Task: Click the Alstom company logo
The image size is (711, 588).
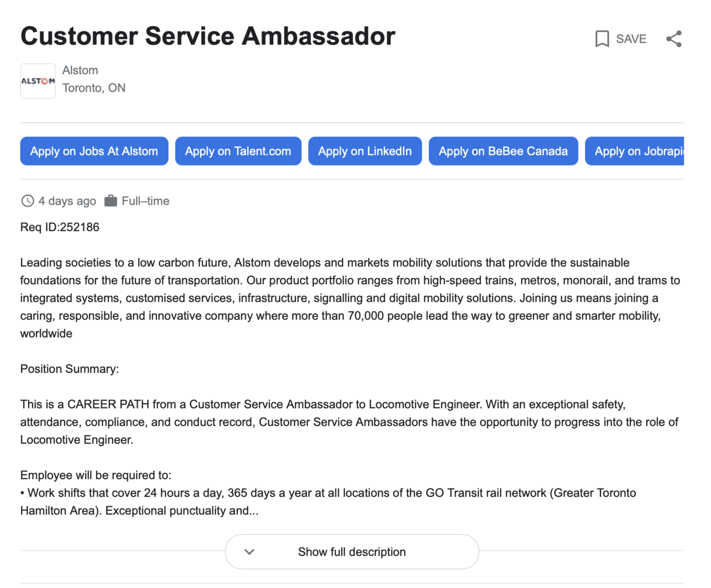Action: (38, 81)
